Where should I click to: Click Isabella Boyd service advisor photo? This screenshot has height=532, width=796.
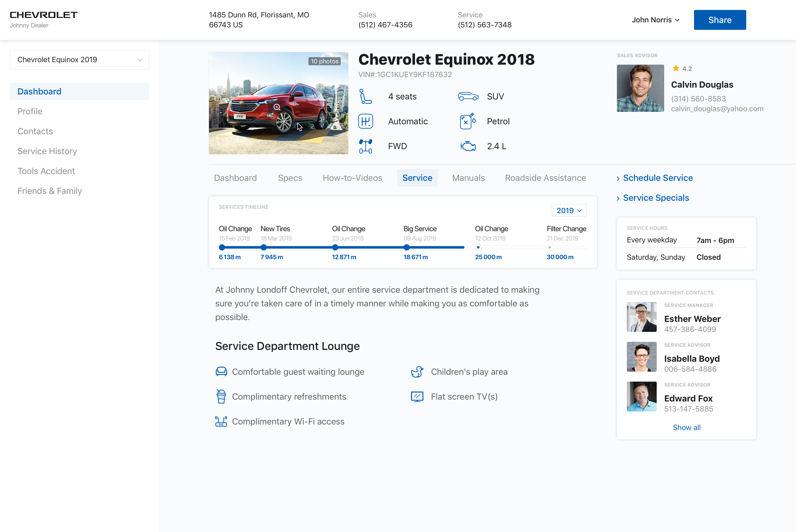tap(642, 357)
